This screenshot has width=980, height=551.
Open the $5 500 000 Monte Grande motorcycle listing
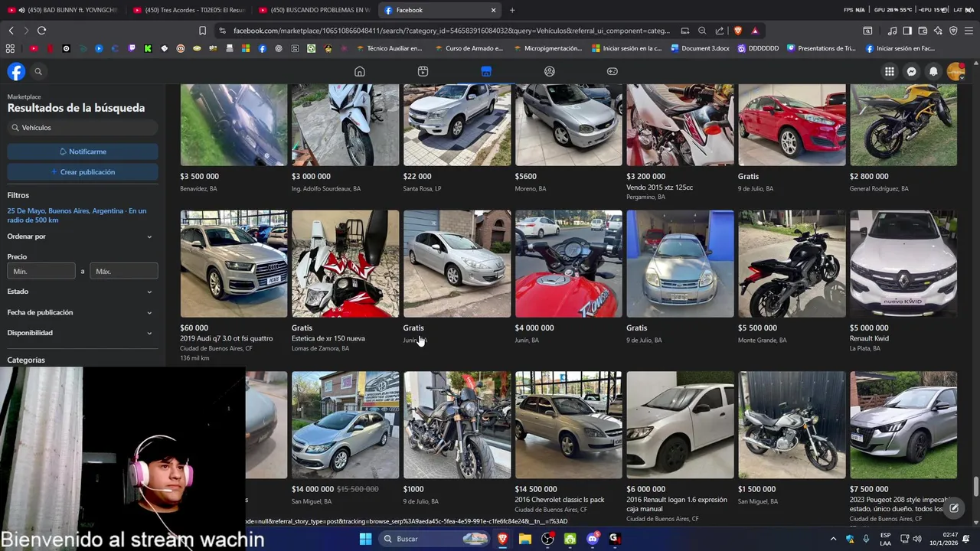pos(792,263)
